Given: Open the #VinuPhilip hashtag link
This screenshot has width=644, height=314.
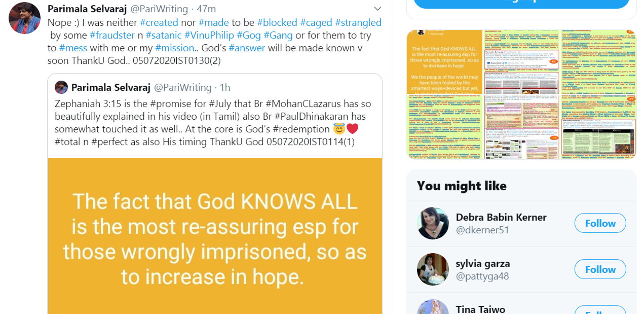Looking at the screenshot, I should pos(209,35).
